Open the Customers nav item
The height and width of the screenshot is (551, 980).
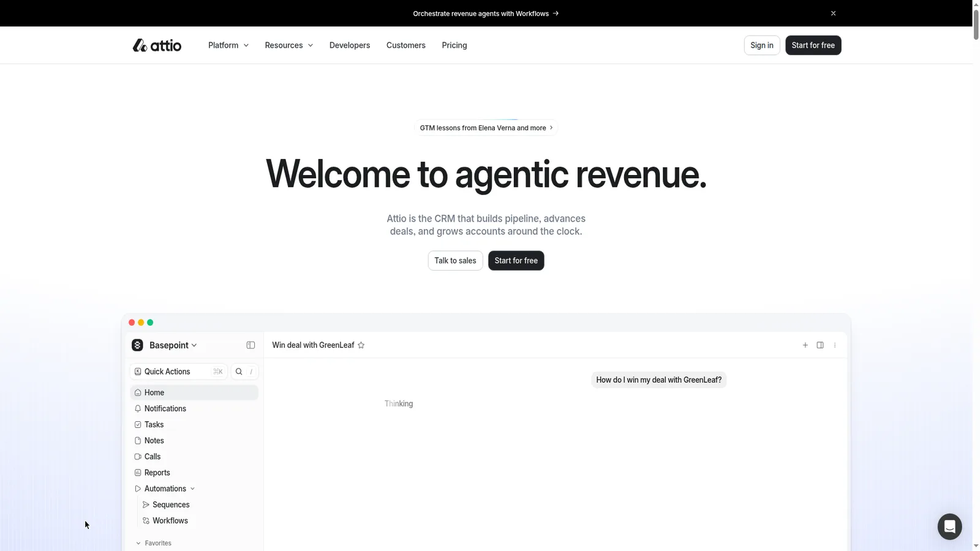coord(406,45)
